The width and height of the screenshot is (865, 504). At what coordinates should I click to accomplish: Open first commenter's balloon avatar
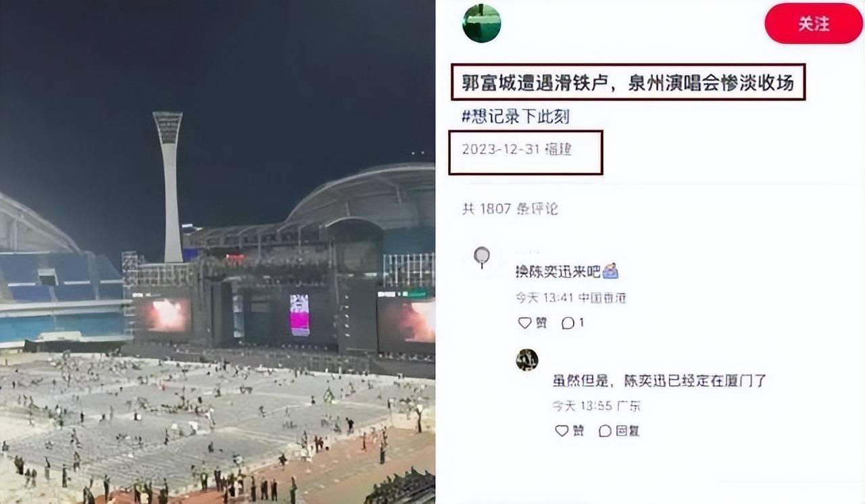tap(482, 257)
